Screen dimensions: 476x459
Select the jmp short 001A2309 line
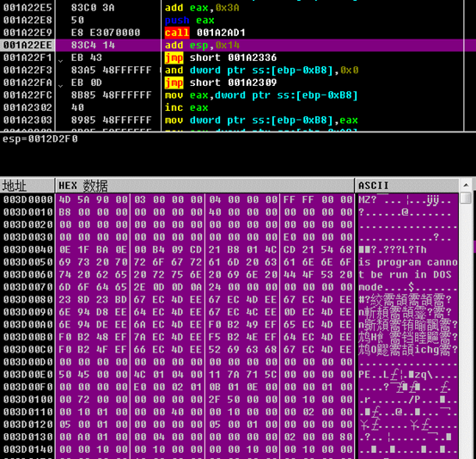coord(221,83)
